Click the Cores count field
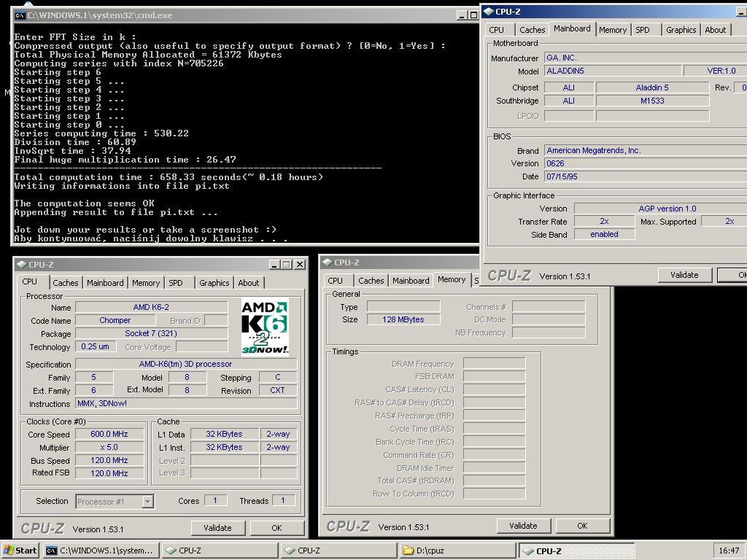Screen dimensions: 747x560 (x=215, y=500)
